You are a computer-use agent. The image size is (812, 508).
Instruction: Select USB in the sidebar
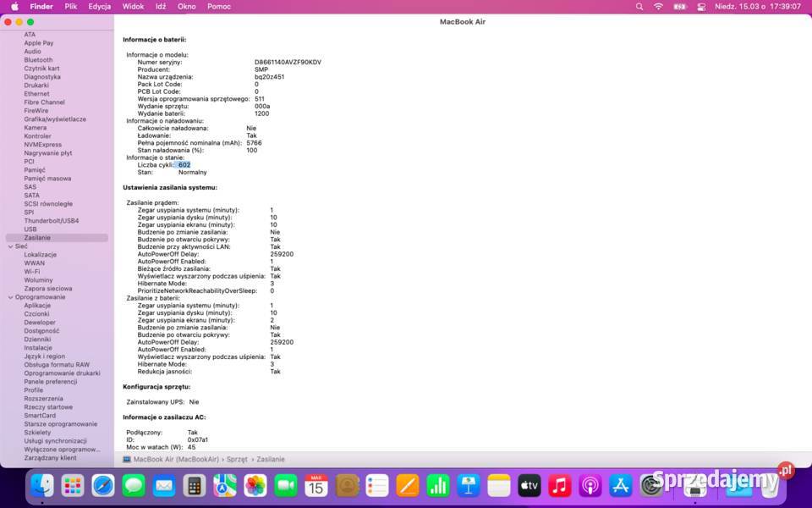[30, 229]
